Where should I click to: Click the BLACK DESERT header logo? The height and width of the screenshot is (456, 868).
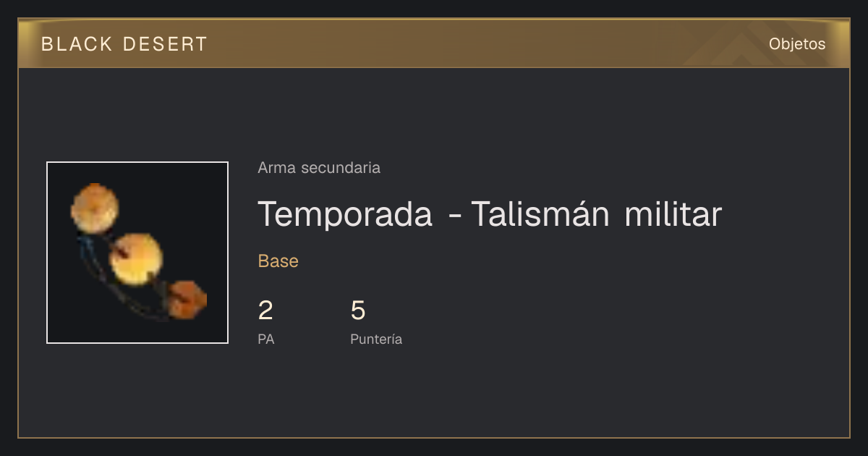point(124,44)
